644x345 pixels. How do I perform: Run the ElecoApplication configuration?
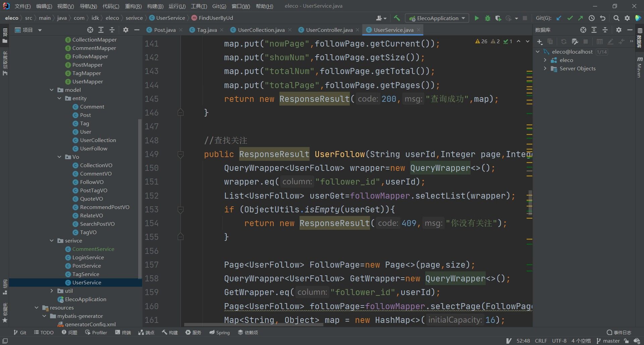pyautogui.click(x=476, y=18)
